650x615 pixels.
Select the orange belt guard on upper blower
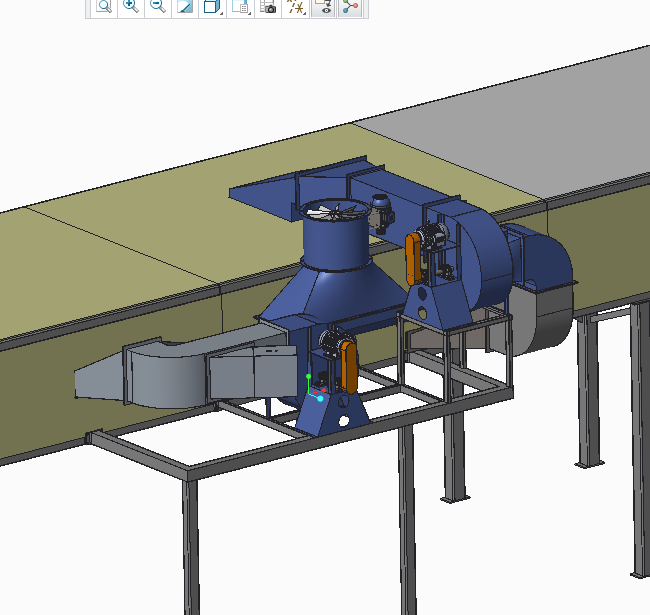tap(413, 259)
